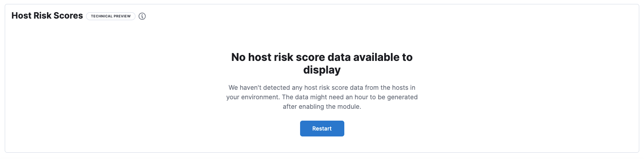644x159 pixels.
Task: Click the word 'display' in the heading
Action: click(x=322, y=70)
